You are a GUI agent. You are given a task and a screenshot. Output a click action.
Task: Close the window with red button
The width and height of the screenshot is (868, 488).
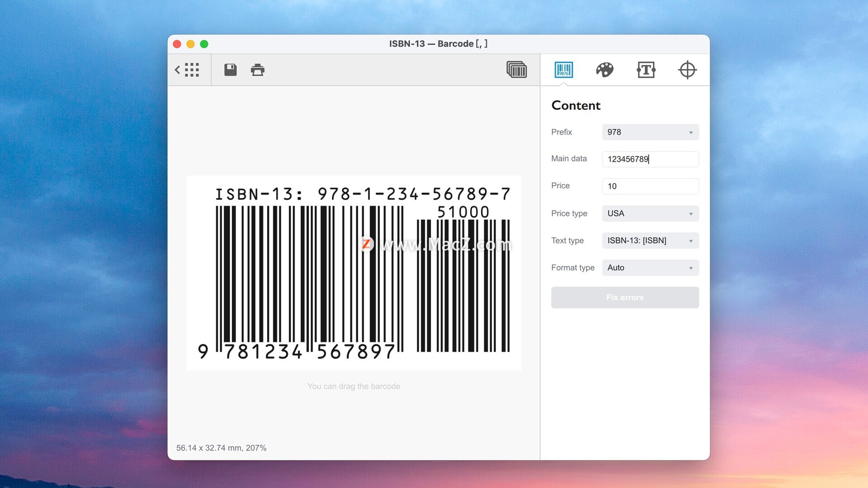click(177, 44)
